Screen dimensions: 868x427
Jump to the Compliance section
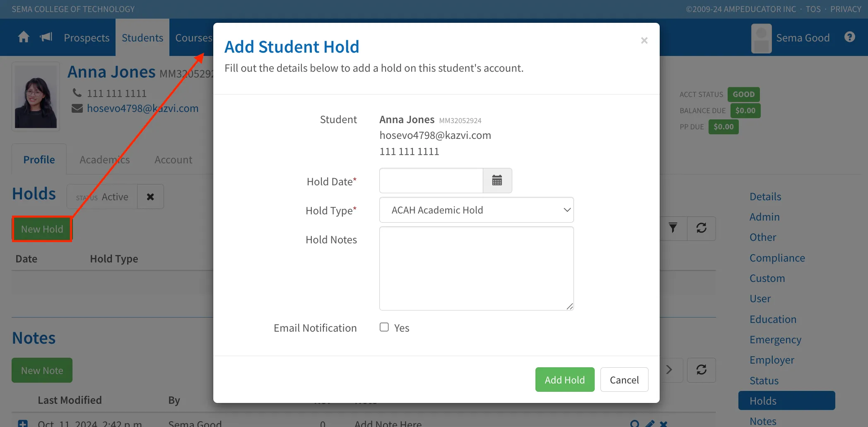[x=777, y=258]
